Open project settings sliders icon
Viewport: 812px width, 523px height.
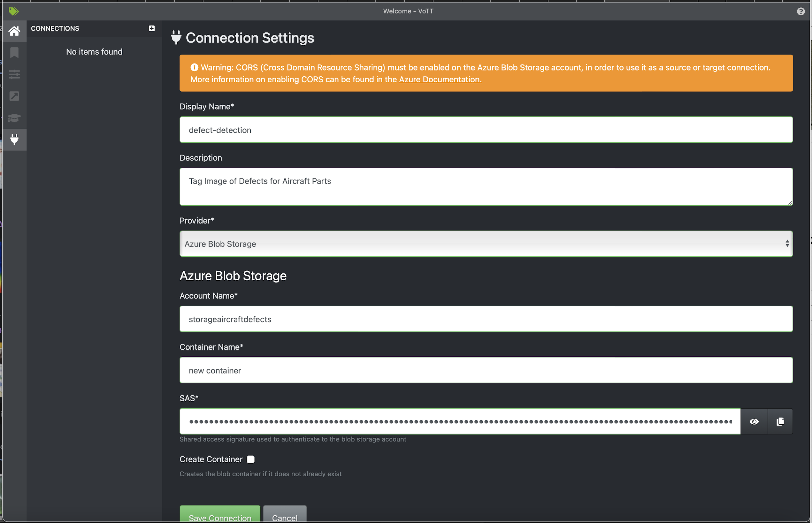click(14, 74)
